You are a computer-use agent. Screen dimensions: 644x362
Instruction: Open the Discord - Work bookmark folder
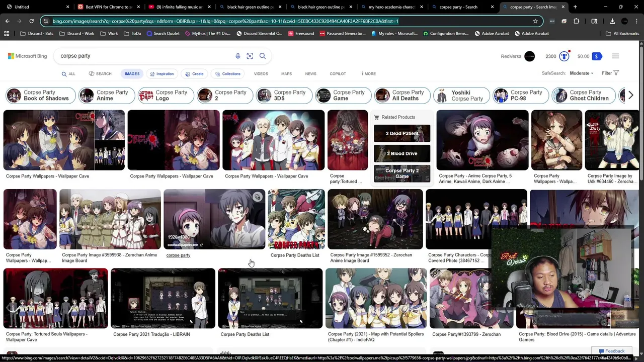pyautogui.click(x=76, y=34)
